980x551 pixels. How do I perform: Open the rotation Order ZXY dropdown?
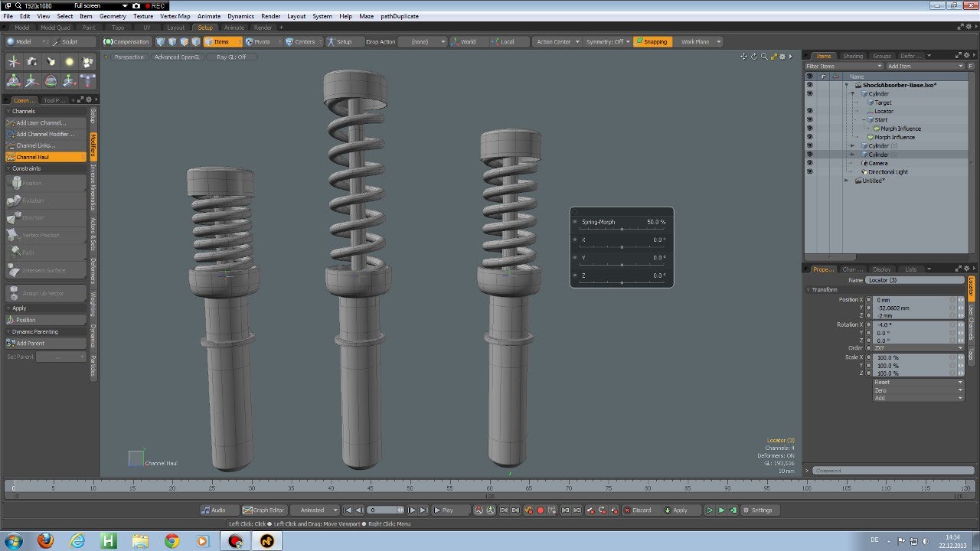pyautogui.click(x=918, y=348)
